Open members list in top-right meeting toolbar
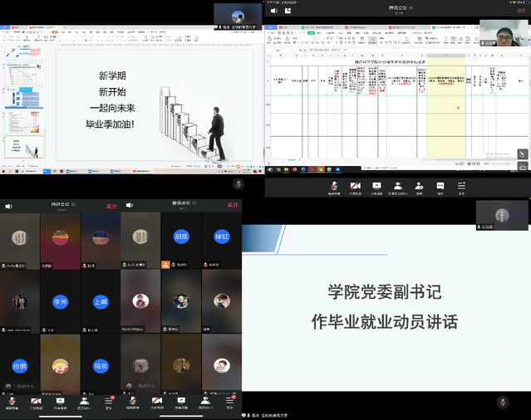This screenshot has width=531, height=420. [x=398, y=185]
